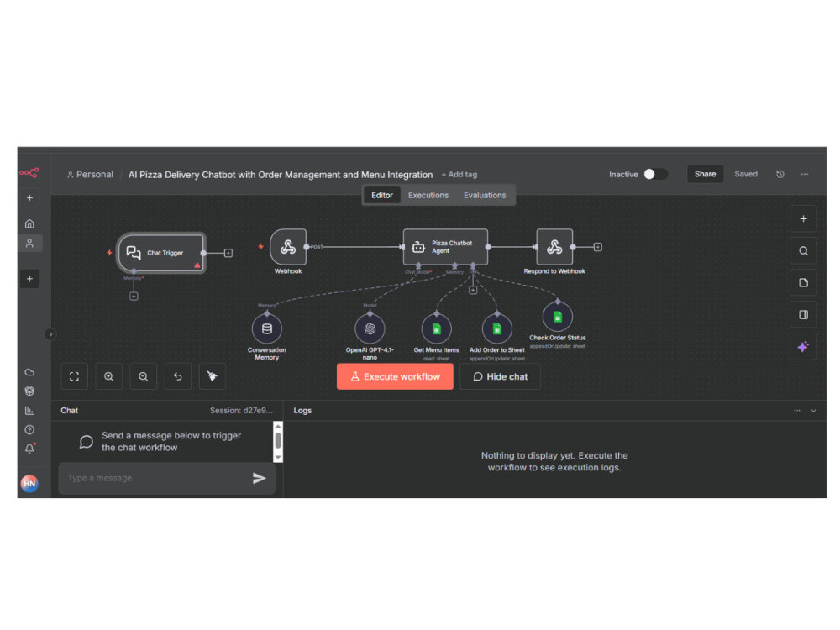Click the zoom in button

(108, 376)
